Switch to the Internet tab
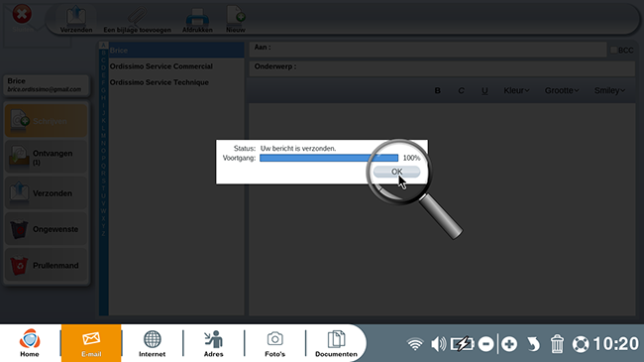 152,343
